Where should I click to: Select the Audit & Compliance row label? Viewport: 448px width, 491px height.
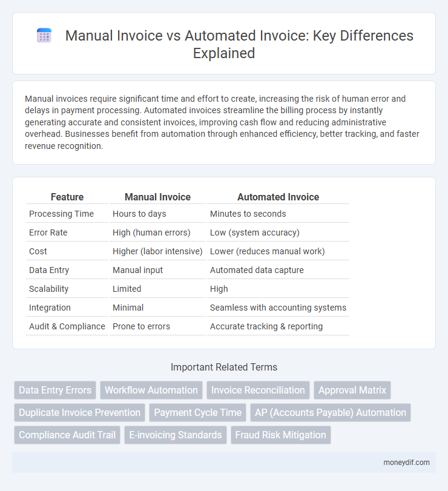(x=67, y=326)
